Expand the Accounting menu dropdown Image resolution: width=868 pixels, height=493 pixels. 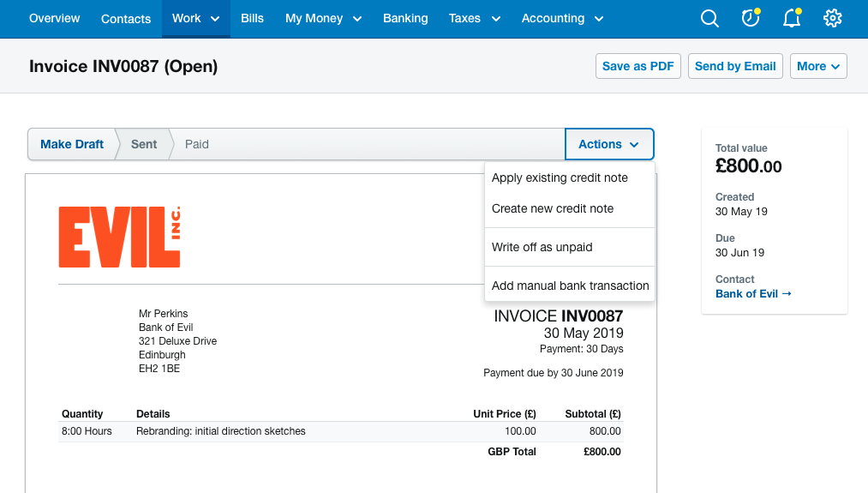click(562, 18)
